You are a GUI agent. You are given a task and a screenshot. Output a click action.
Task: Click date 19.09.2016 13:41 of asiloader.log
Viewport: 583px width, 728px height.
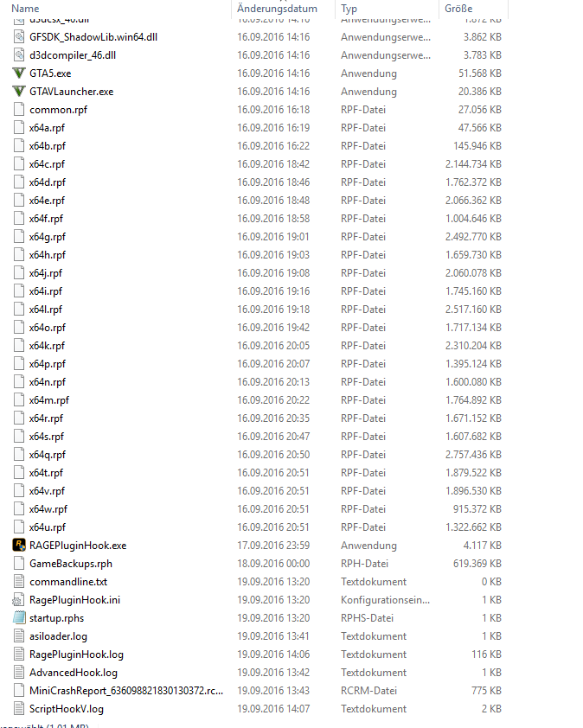(273, 636)
